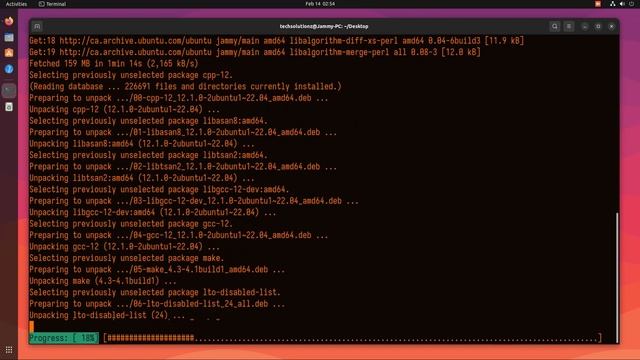Maximize the terminal window
Viewport: 640px width, 360px height.
point(598,27)
